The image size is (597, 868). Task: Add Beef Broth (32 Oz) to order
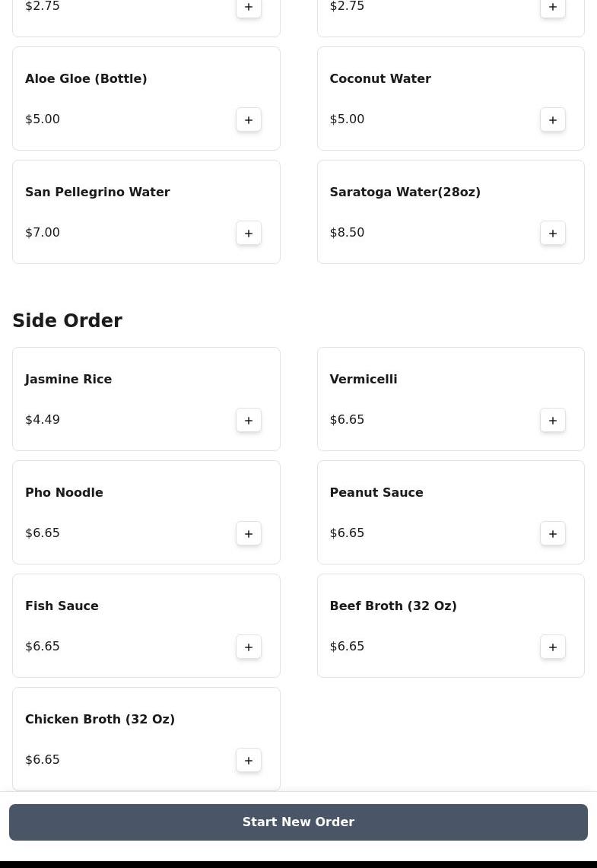coord(553,647)
